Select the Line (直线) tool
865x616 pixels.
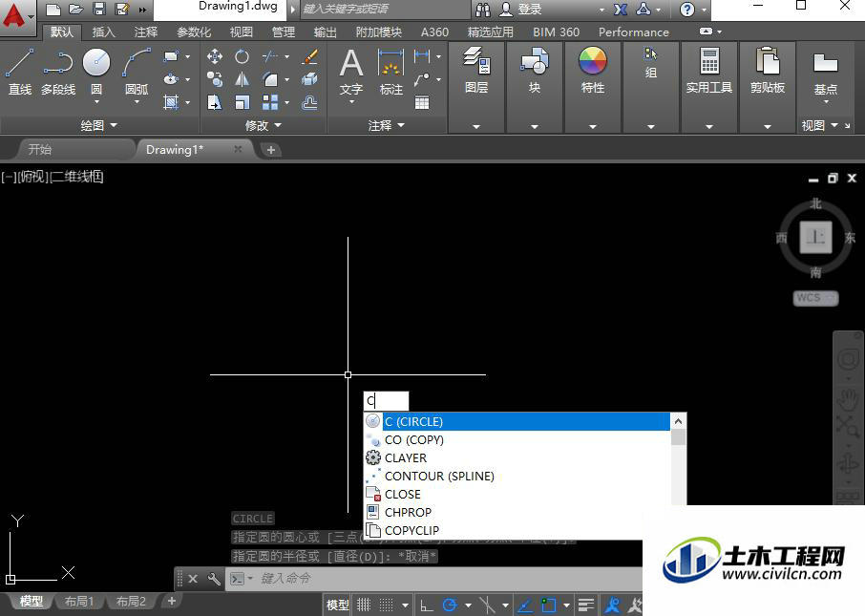point(20,72)
